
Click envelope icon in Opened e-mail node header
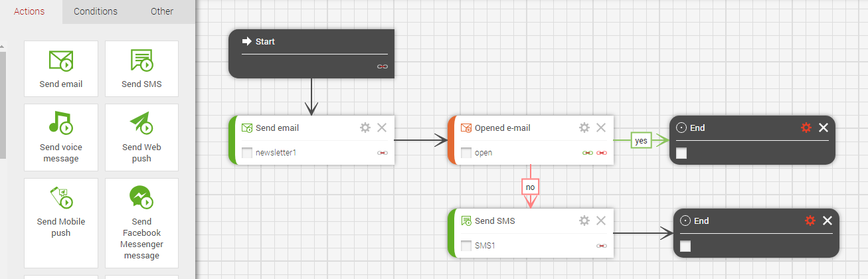[466, 128]
